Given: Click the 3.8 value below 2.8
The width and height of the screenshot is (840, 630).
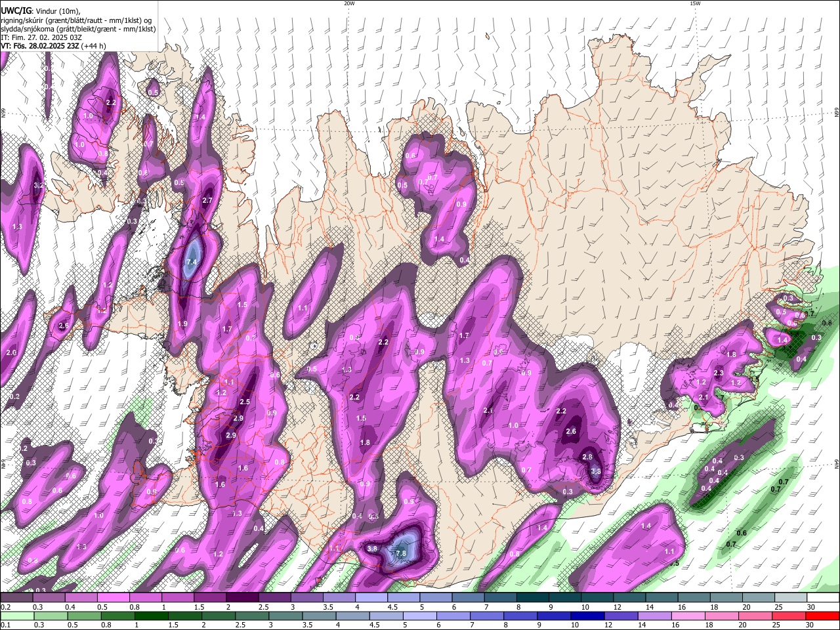Looking at the screenshot, I should (x=596, y=471).
